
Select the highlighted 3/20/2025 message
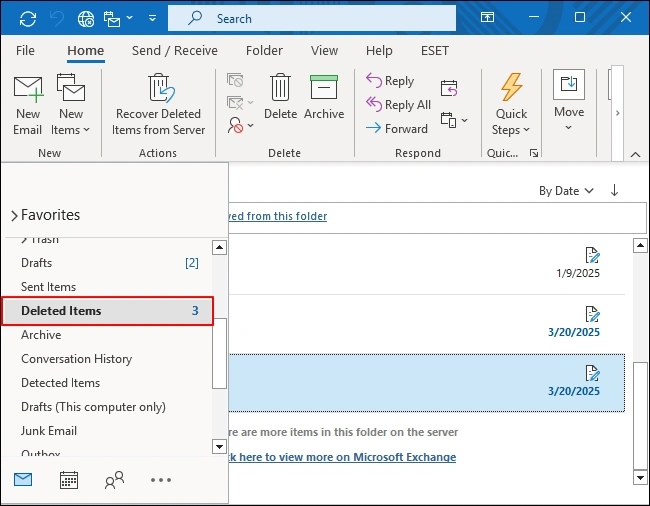427,383
